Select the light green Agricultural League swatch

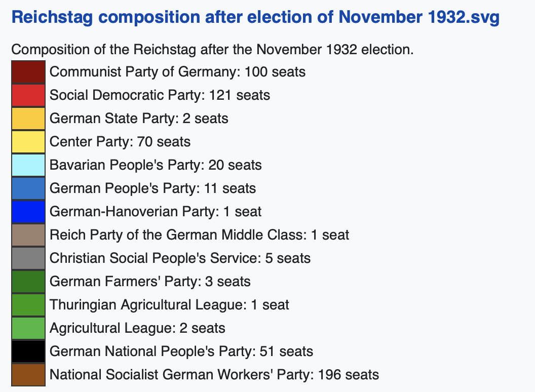(x=28, y=328)
